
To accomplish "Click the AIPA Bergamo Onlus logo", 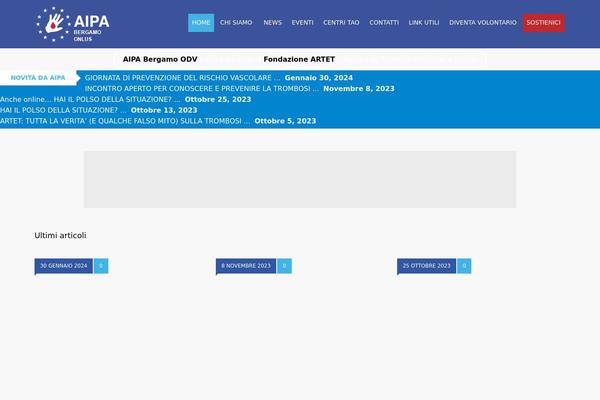I will (x=73, y=24).
